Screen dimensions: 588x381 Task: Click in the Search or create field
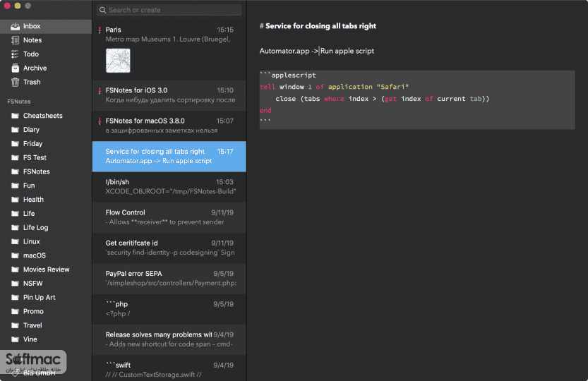click(169, 10)
